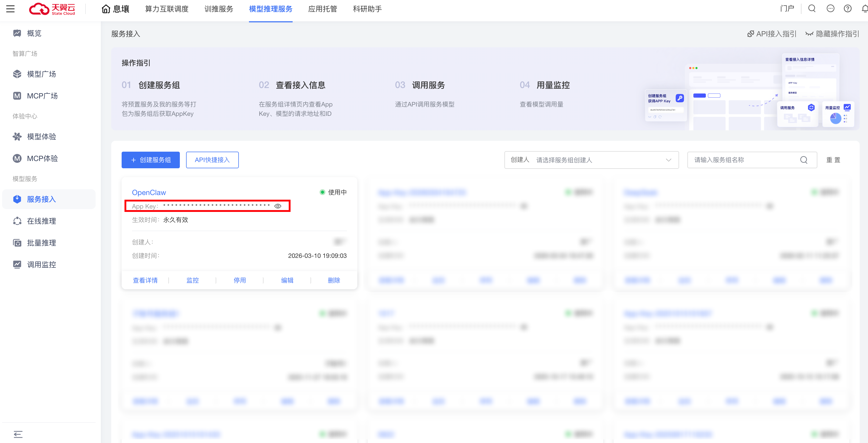Open the 门户 portal menu

[787, 9]
